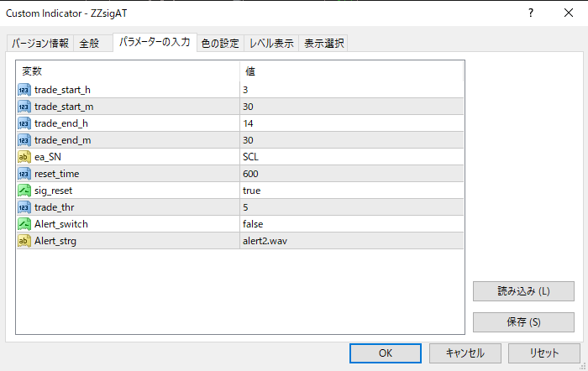Click the integer icon beside reset_time
This screenshot has height=371, width=588.
(24, 174)
